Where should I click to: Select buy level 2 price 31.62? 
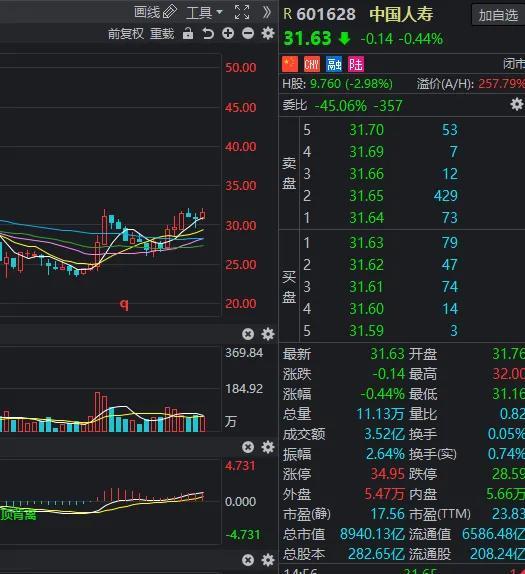(366, 264)
